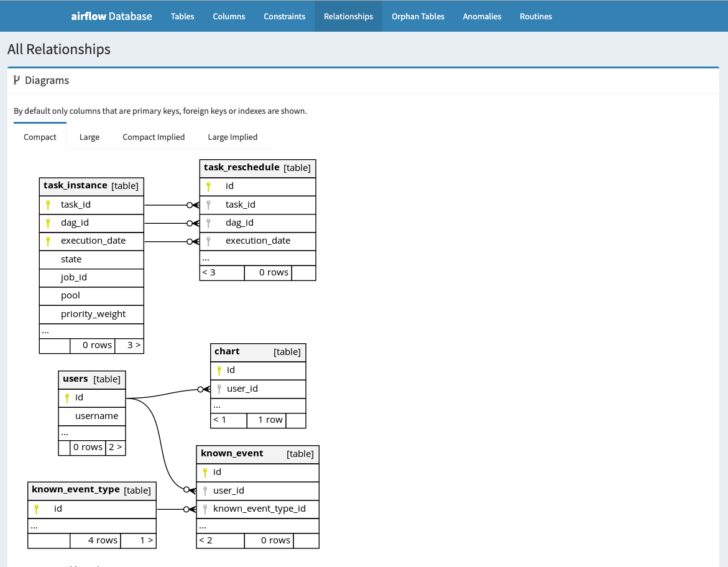Select the key icon on task_reschedule execution_date

coord(208,241)
